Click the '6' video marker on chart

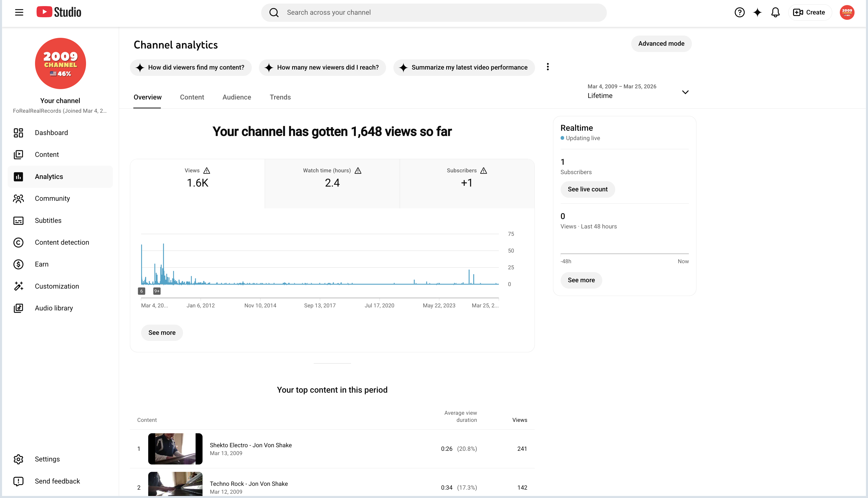pos(141,291)
